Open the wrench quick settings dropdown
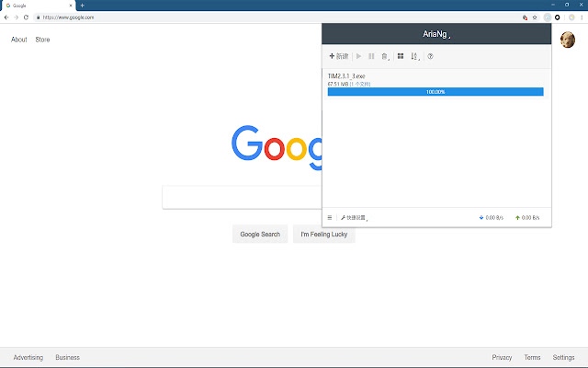This screenshot has width=588, height=368. click(355, 218)
